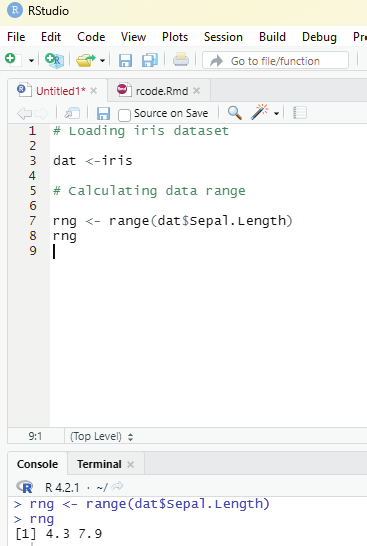This screenshot has width=367, height=546.
Task: Create a new R project icon
Action: tap(54, 60)
